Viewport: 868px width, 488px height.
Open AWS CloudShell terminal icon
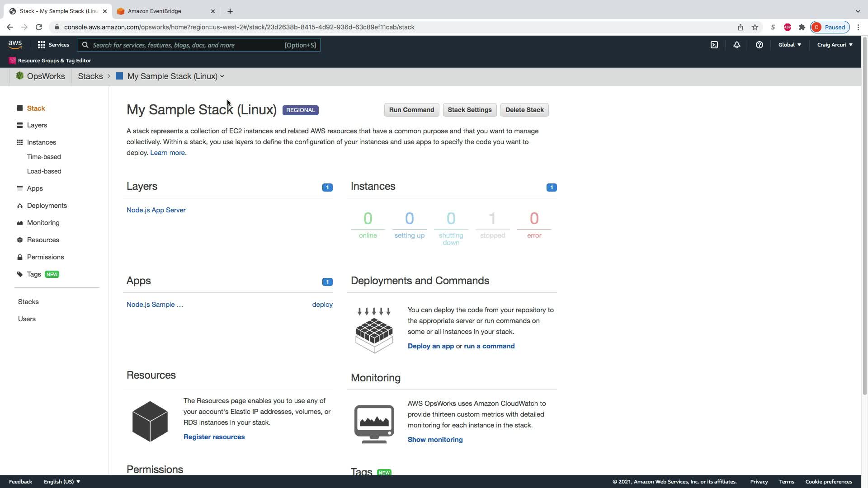(714, 45)
